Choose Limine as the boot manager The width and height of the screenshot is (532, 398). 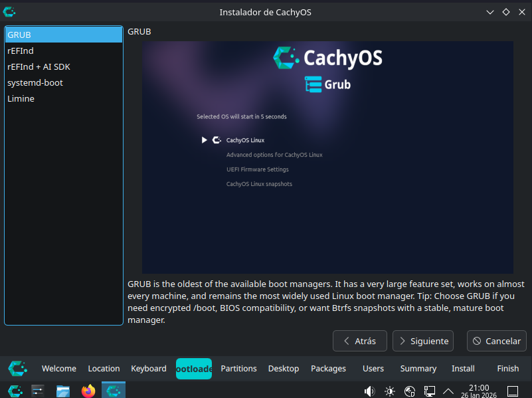pos(21,98)
